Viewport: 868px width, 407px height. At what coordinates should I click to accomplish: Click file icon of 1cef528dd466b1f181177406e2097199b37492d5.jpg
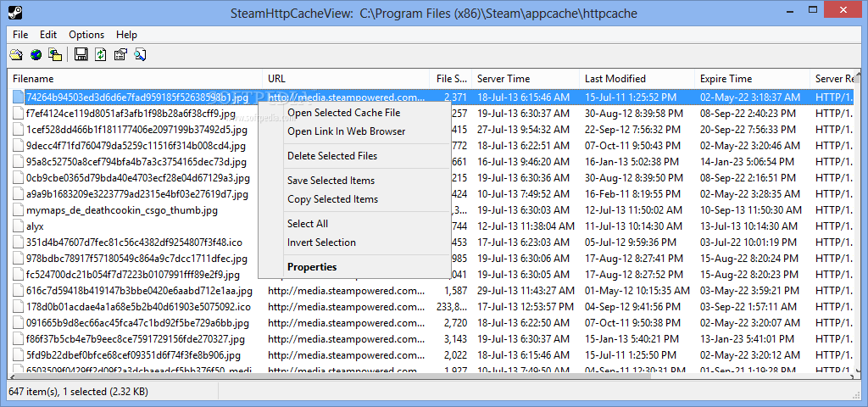[18, 130]
